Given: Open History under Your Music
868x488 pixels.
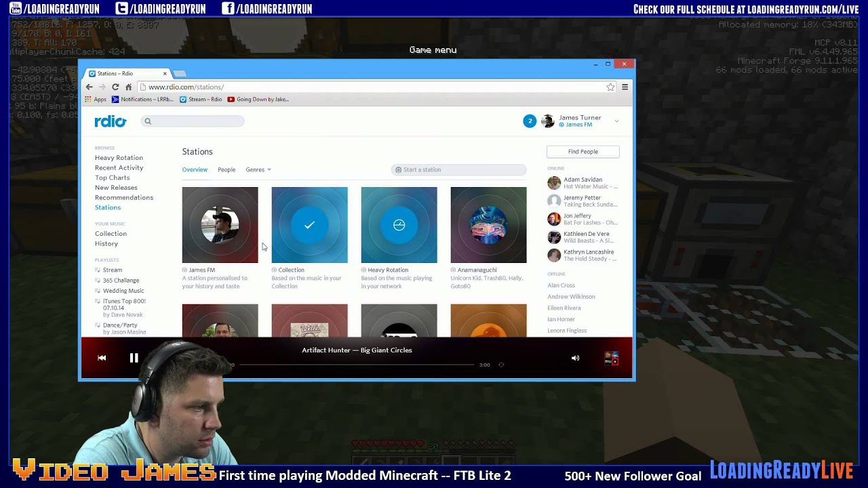Looking at the screenshot, I should (106, 243).
